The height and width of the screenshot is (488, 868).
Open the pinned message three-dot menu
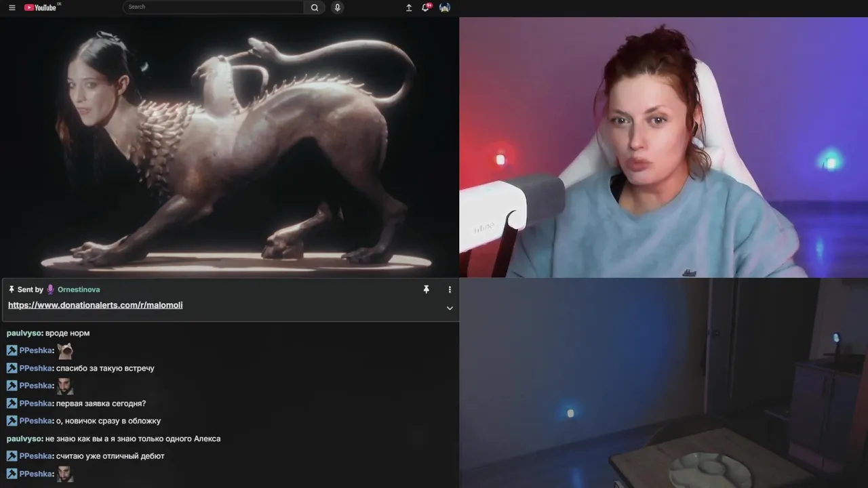click(x=450, y=289)
